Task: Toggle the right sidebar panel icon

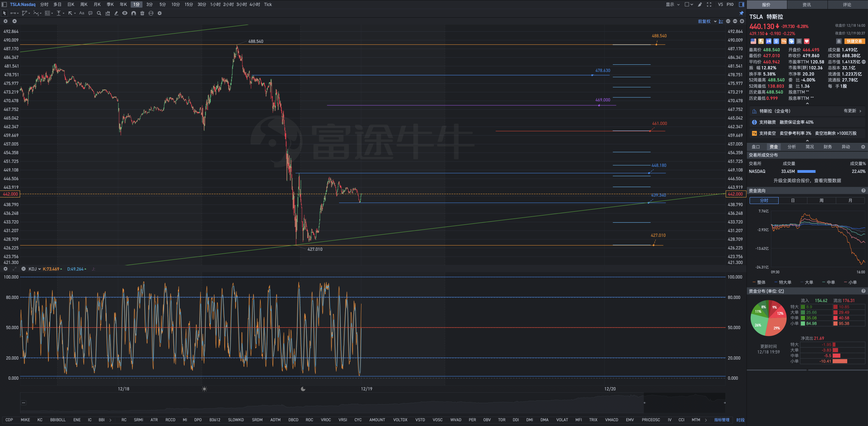Action: point(742,5)
